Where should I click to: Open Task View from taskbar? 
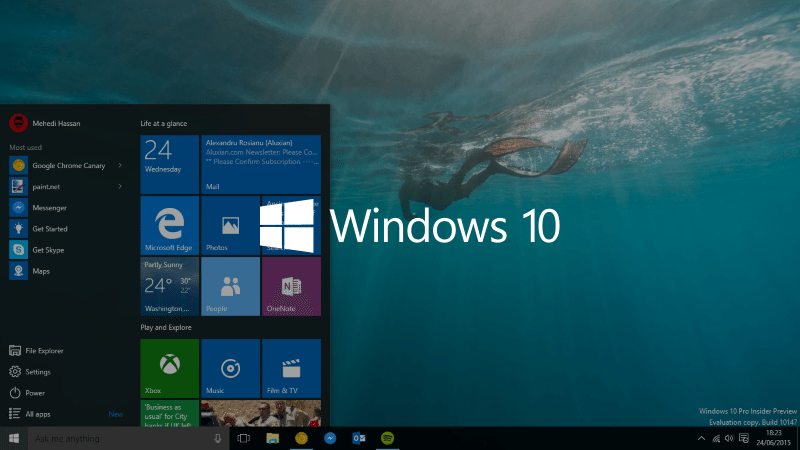[244, 438]
